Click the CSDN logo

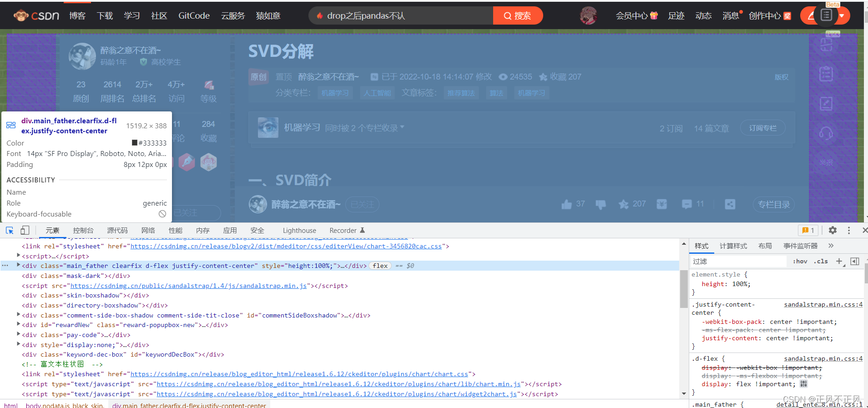pos(36,16)
